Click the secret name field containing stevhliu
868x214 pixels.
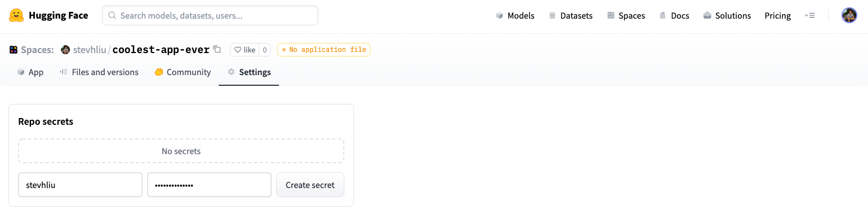pos(80,185)
